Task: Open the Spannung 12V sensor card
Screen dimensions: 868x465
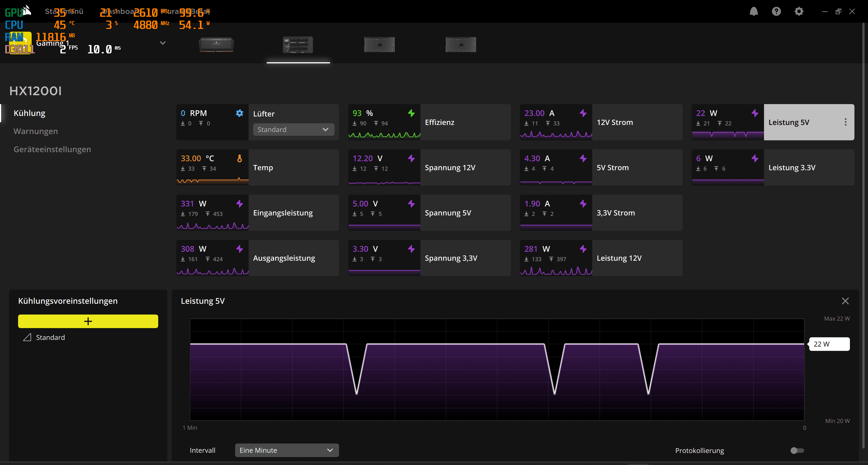Action: pyautogui.click(x=429, y=167)
